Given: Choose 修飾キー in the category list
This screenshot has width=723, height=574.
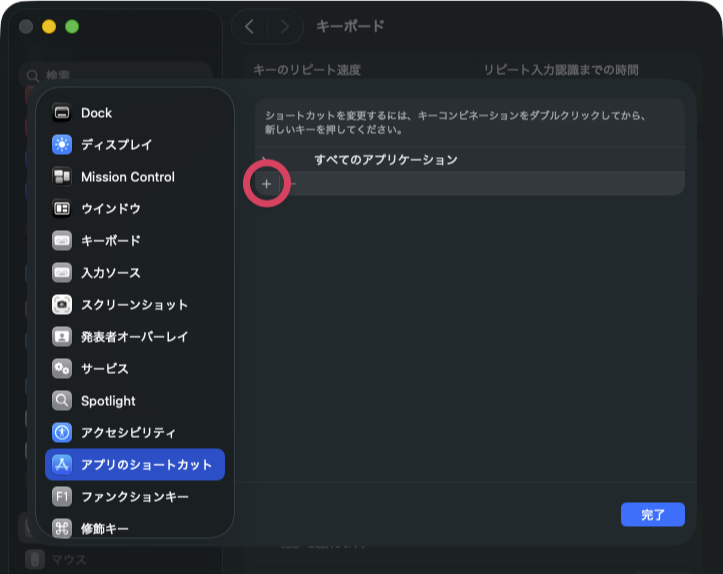Looking at the screenshot, I should tap(104, 528).
